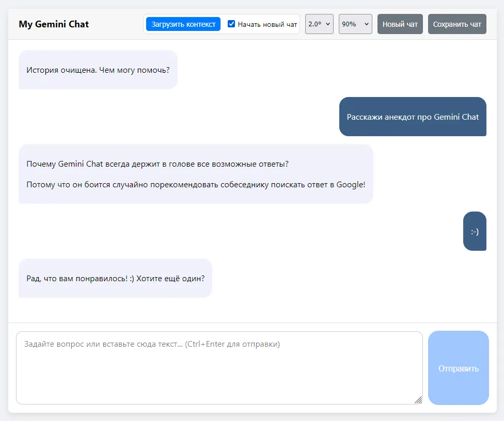Click the My Gemini Chat title

[54, 24]
